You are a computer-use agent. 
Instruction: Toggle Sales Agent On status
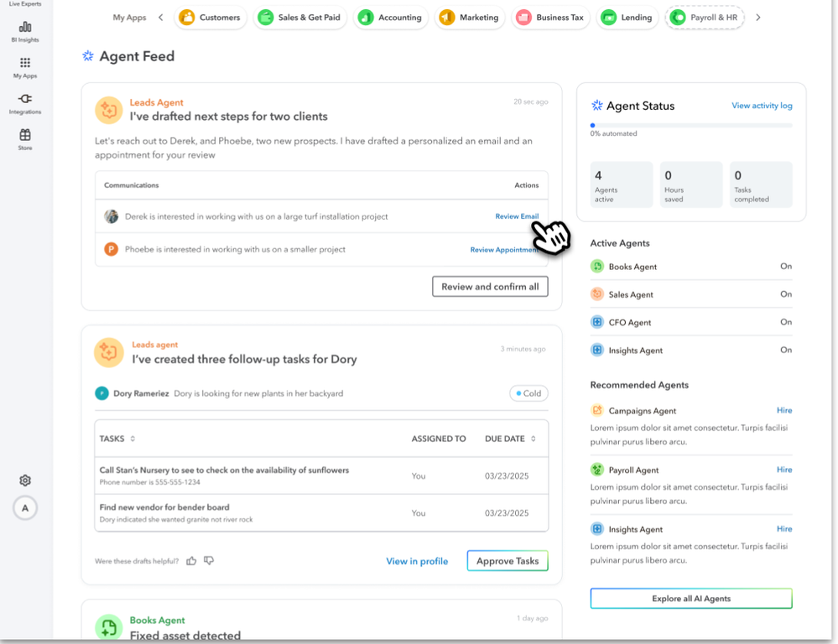[786, 294]
